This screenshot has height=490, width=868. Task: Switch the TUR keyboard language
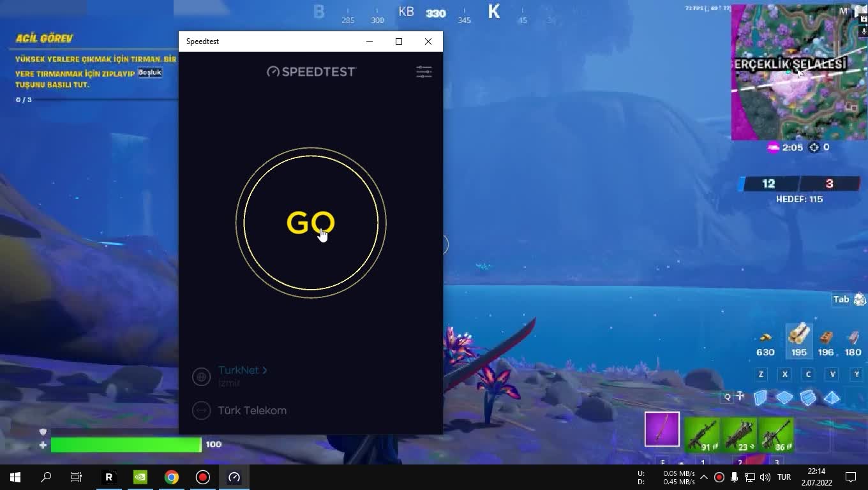pyautogui.click(x=784, y=477)
